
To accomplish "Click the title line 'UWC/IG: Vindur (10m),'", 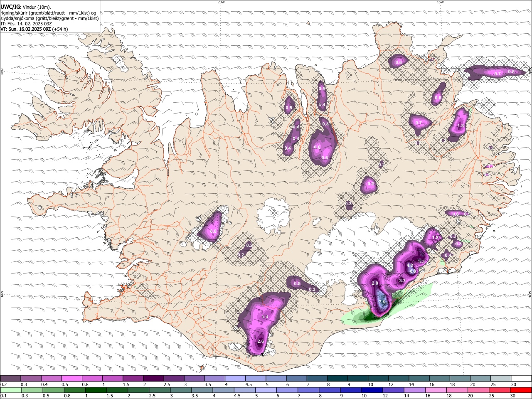I will coord(25,7).
